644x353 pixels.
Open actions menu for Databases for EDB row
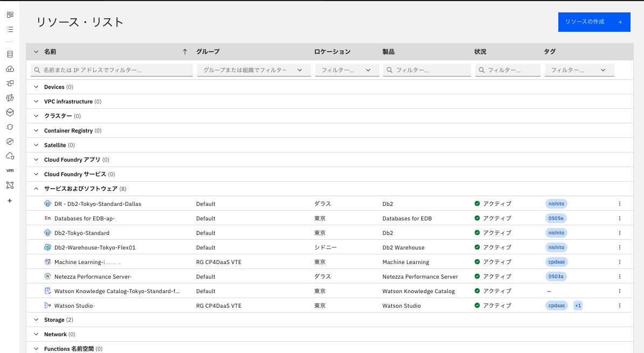coord(620,218)
